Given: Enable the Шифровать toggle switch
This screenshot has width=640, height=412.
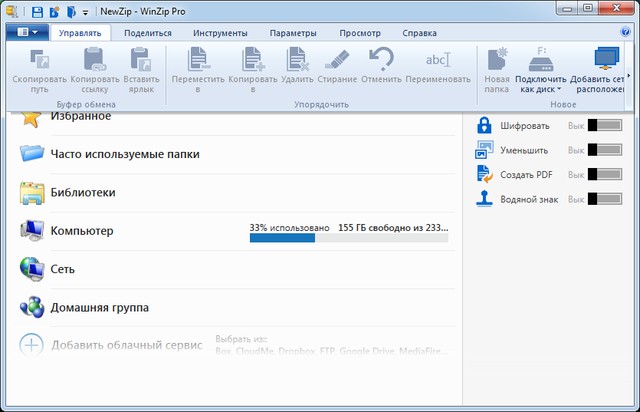Looking at the screenshot, I should 605,126.
